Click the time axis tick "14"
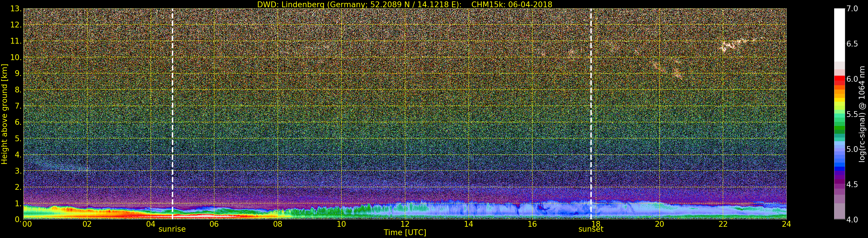 (x=469, y=224)
